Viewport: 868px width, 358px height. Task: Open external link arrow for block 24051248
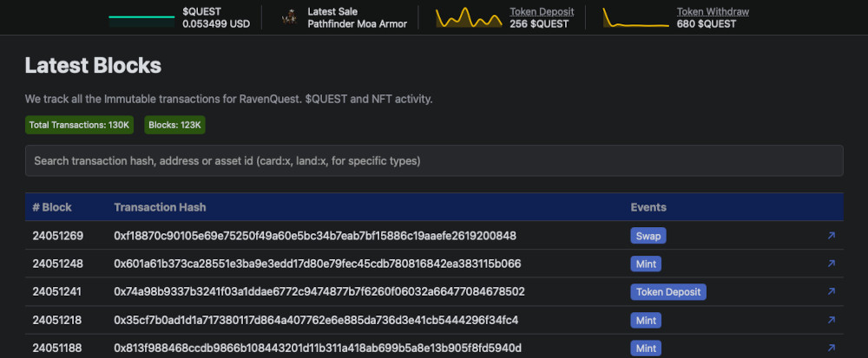click(831, 264)
